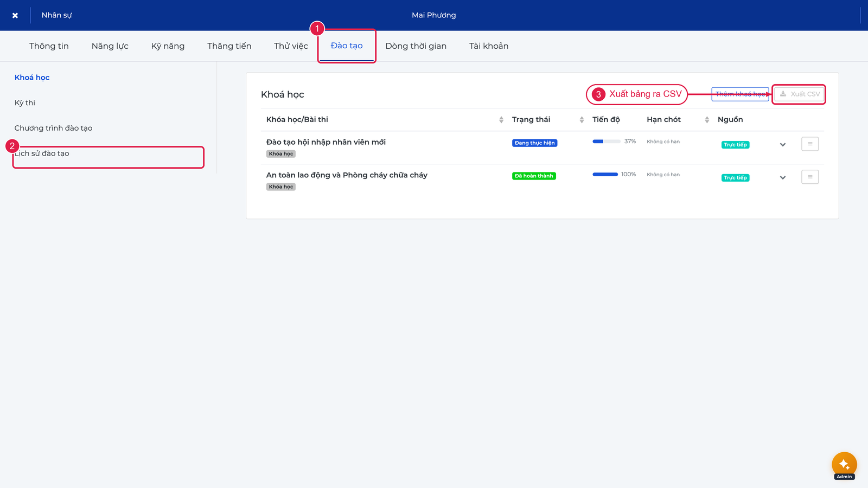Switch to the Thông tin tab
This screenshot has height=488, width=868.
coord(49,46)
